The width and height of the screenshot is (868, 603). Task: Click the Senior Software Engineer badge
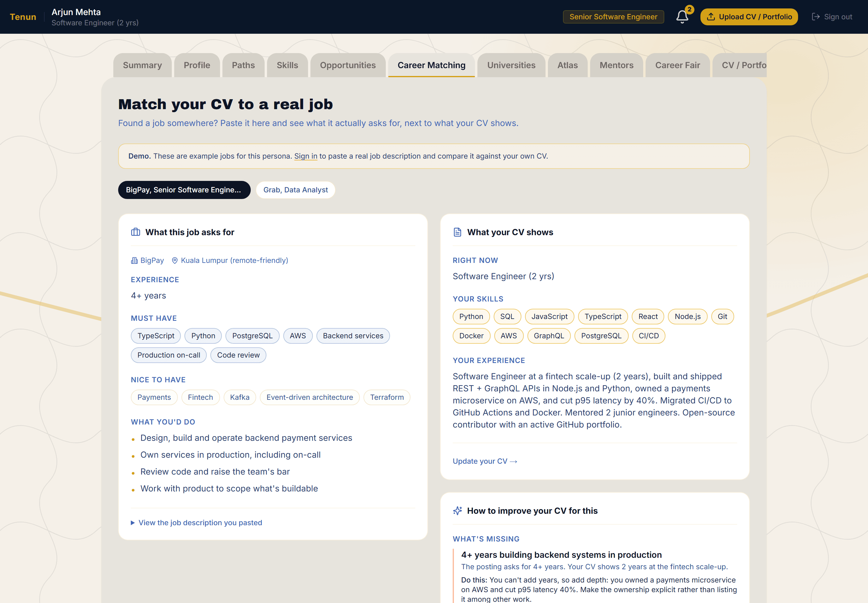[x=613, y=17]
